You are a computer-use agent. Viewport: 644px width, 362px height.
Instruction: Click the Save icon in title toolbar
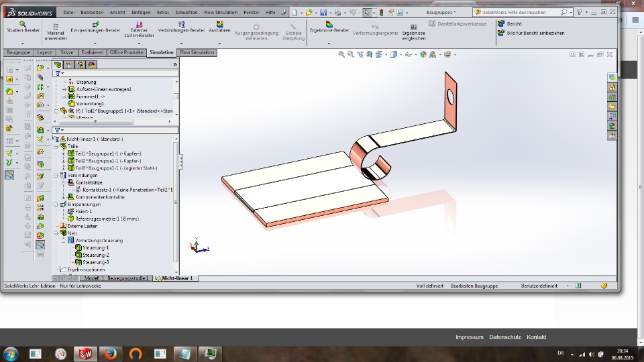[x=323, y=12]
